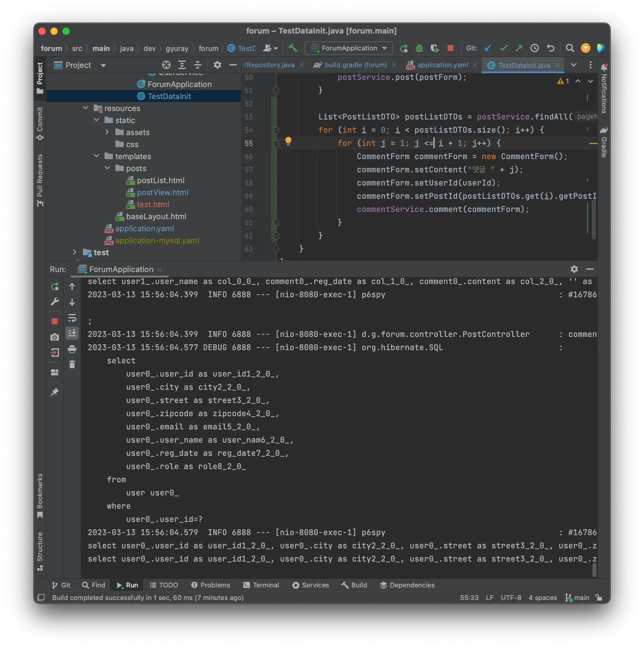Rerun ForumApplication from the top toolbar
The image size is (644, 648).
pyautogui.click(x=404, y=48)
